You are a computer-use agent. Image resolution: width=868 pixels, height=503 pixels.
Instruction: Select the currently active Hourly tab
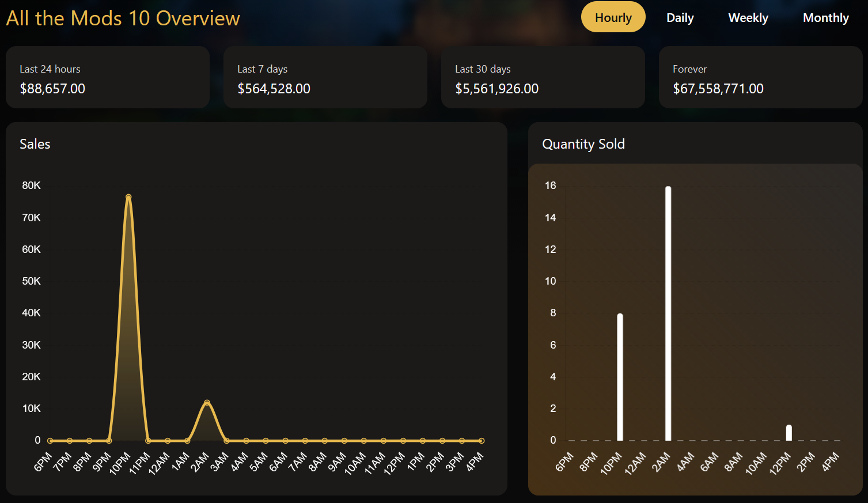click(x=613, y=17)
